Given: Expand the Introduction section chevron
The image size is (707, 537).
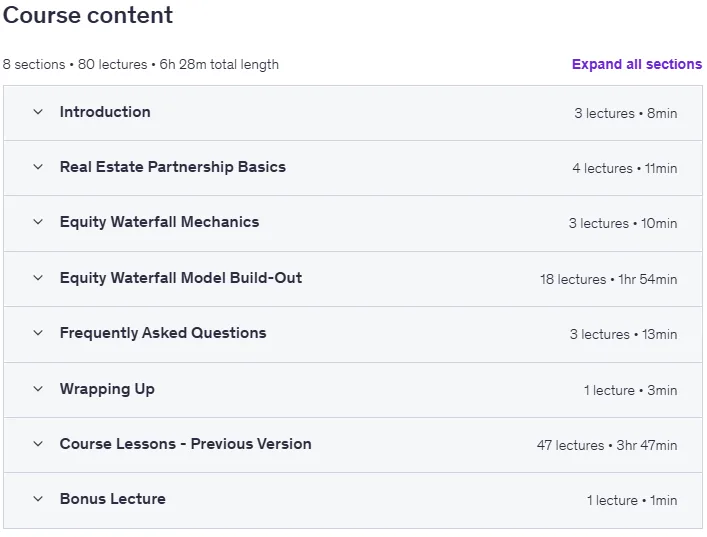Looking at the screenshot, I should point(38,112).
